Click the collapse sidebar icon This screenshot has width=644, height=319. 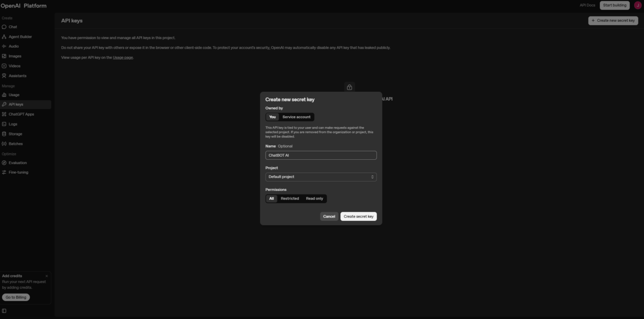point(4,311)
